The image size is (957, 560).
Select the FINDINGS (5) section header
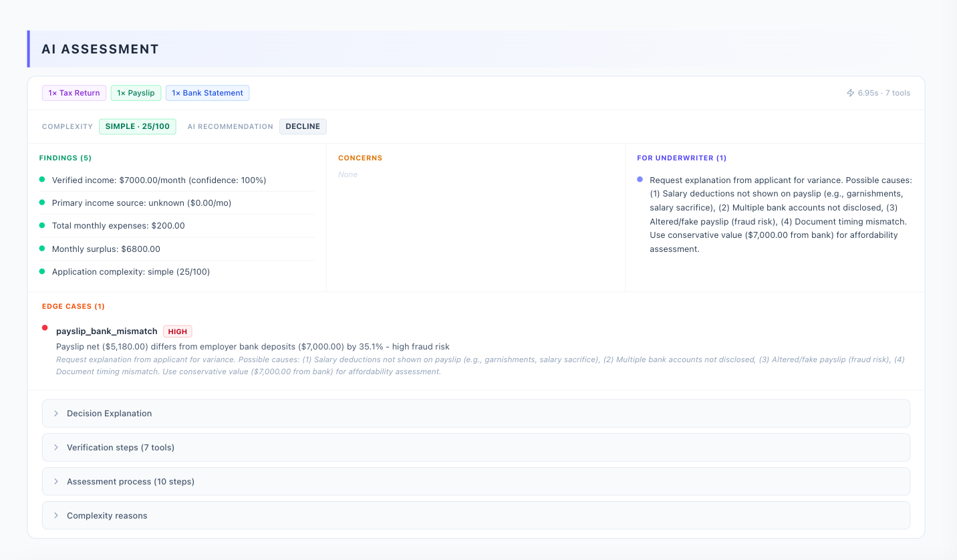pyautogui.click(x=65, y=158)
